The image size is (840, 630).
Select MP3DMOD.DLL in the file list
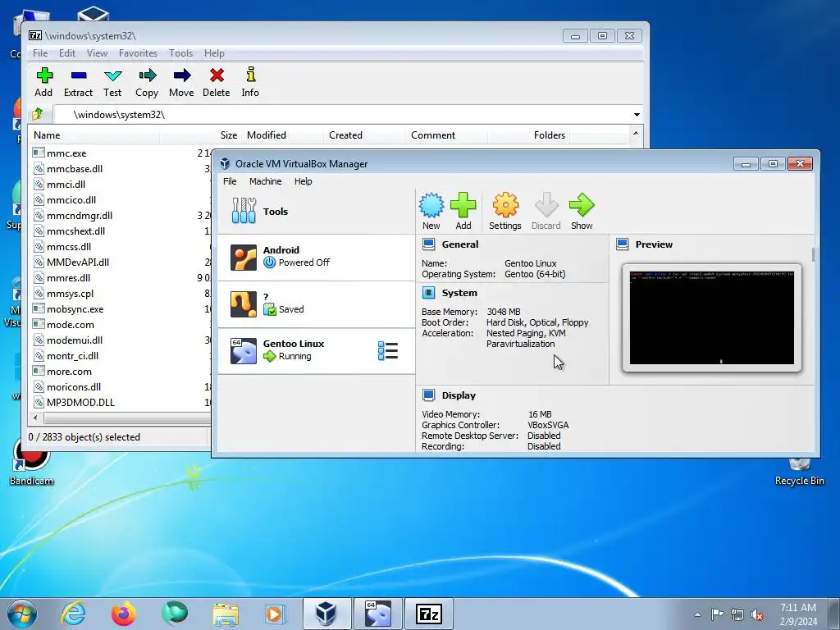pos(80,402)
